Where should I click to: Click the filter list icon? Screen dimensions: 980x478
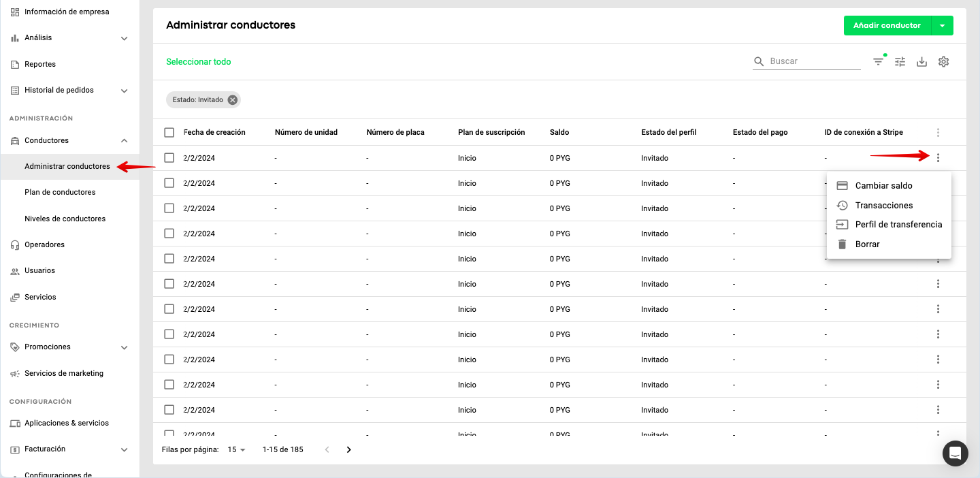click(879, 62)
